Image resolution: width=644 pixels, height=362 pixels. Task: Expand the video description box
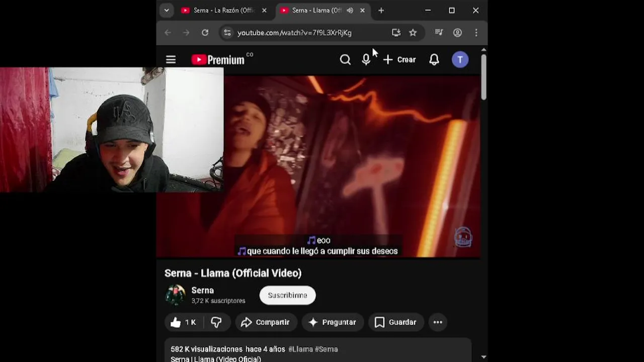pyautogui.click(x=318, y=350)
